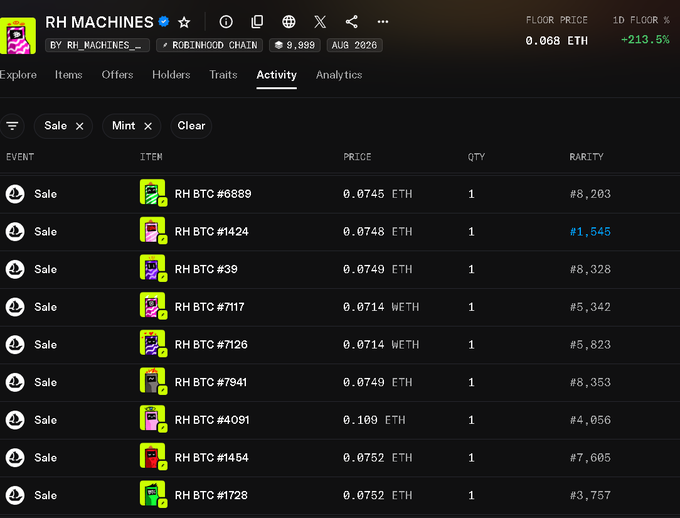
Task: Click the blue rarity rank #1,545
Action: 590,232
